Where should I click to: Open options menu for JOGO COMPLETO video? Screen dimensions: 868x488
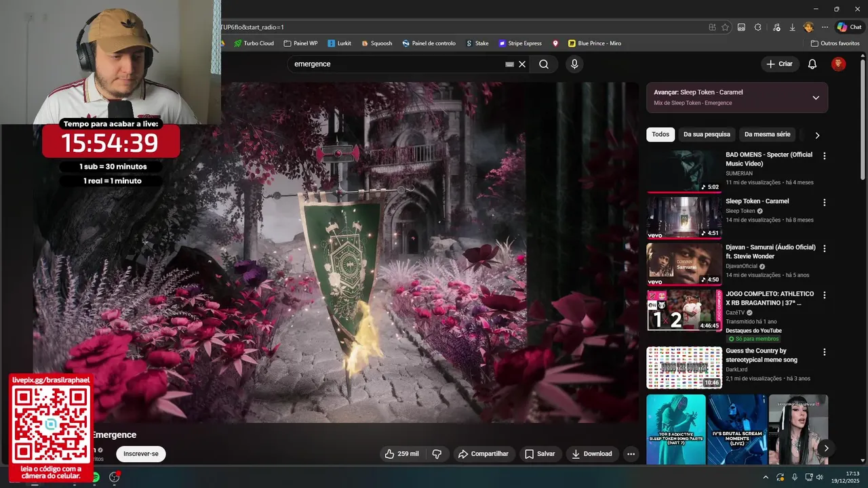coord(825,296)
